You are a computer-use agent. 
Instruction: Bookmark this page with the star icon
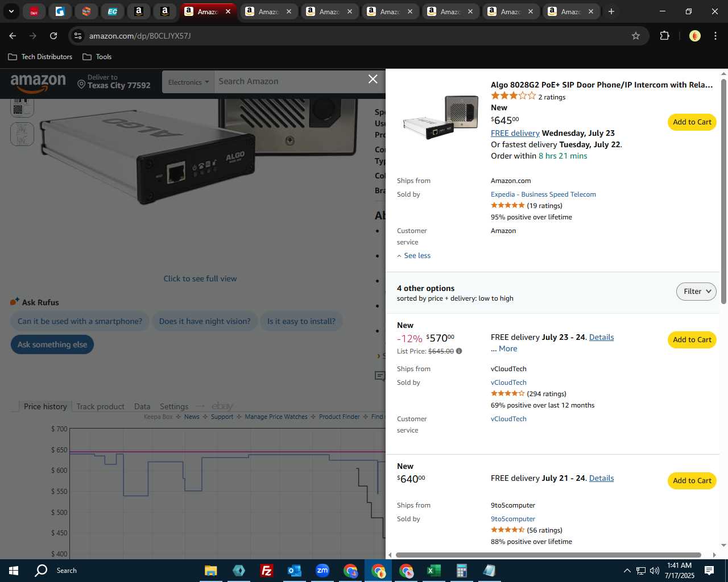(636, 36)
